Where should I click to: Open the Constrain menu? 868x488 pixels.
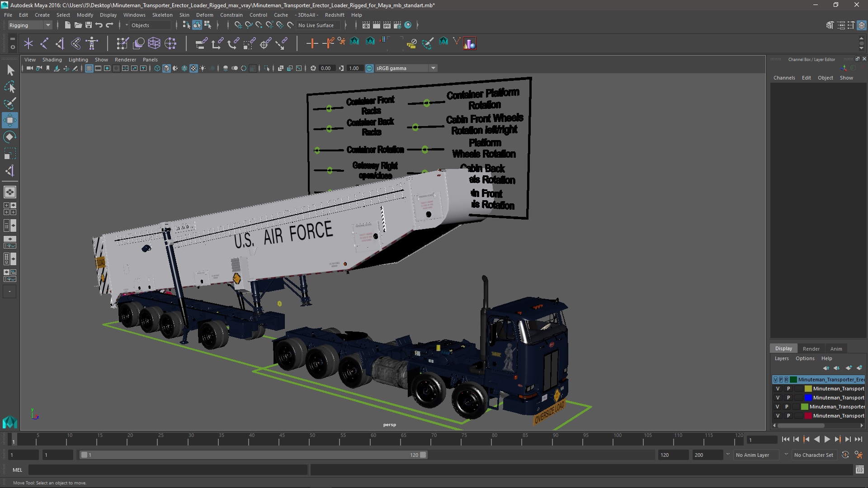point(231,15)
